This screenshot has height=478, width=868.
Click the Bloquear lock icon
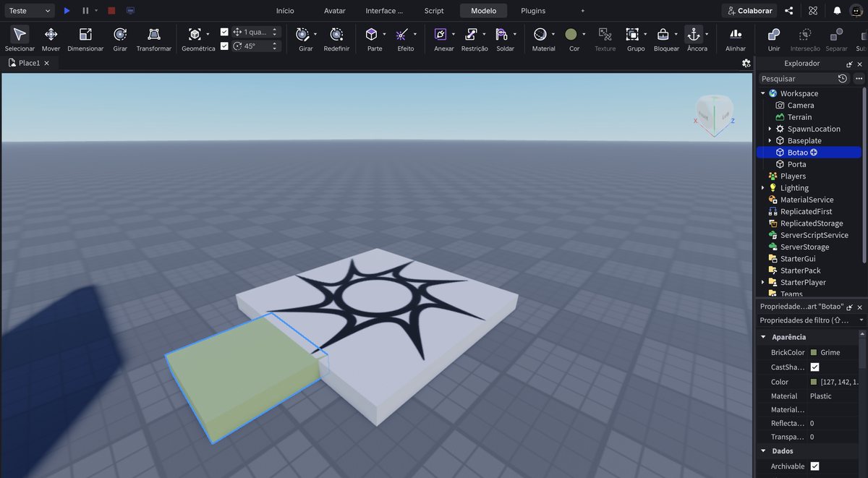tap(663, 34)
